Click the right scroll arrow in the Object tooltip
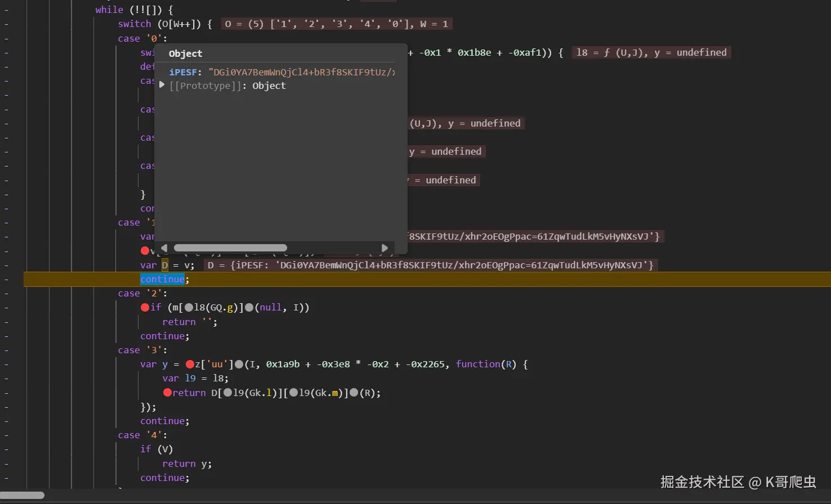 (x=385, y=247)
